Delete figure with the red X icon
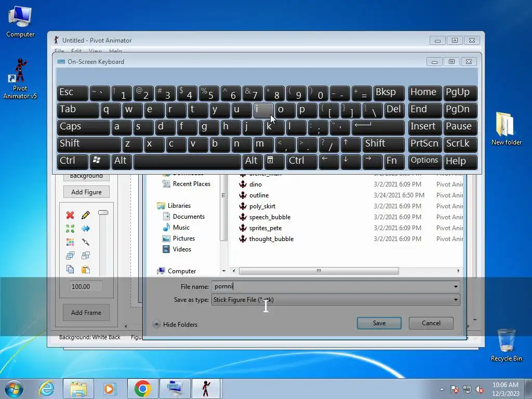The height and width of the screenshot is (399, 532). pos(70,215)
